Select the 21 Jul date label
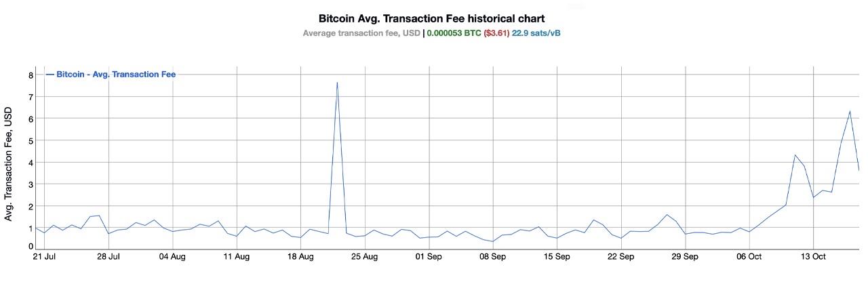 pos(45,257)
